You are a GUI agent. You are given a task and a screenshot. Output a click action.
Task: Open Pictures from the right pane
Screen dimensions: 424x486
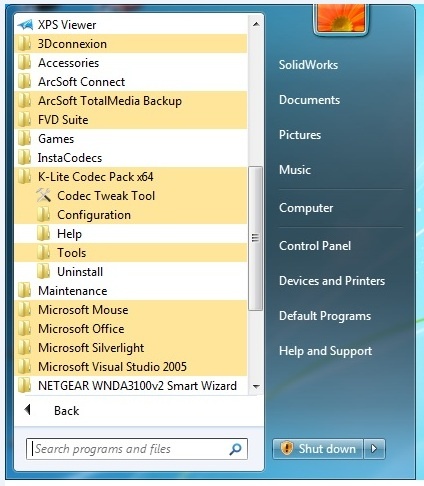click(300, 135)
